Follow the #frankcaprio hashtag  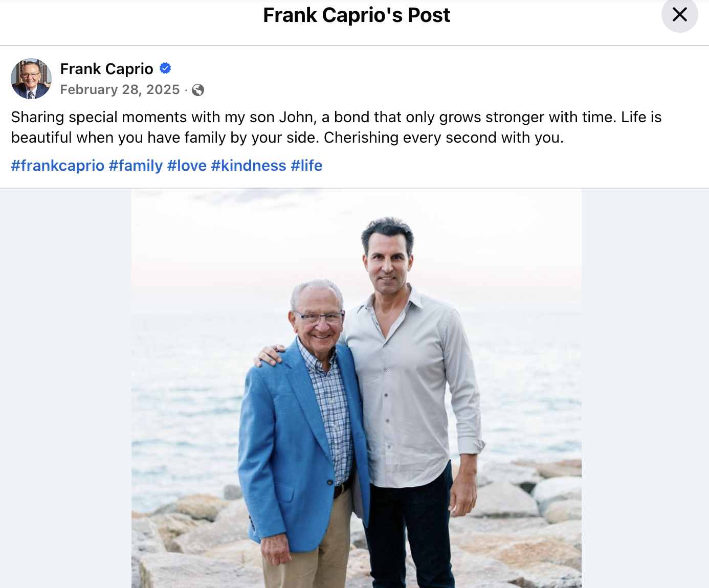58,166
